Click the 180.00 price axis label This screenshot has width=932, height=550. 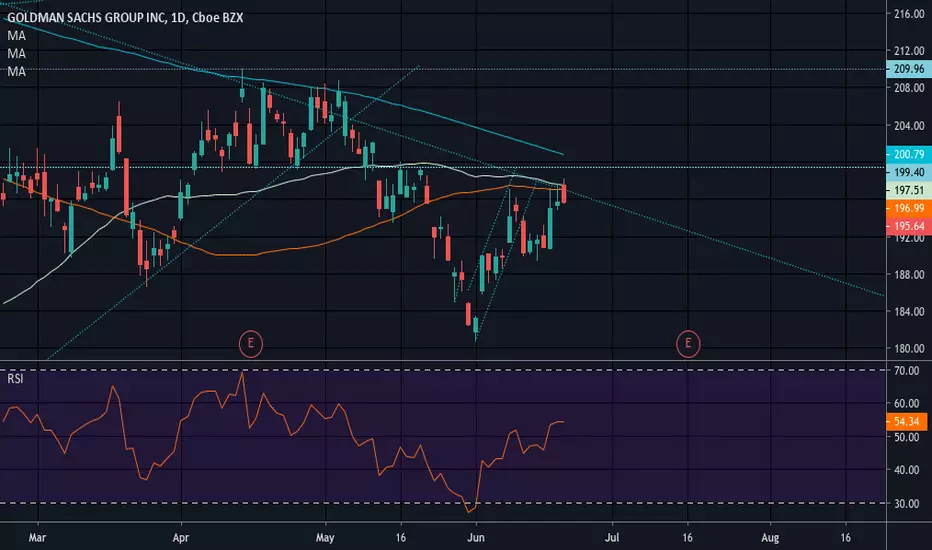click(909, 348)
